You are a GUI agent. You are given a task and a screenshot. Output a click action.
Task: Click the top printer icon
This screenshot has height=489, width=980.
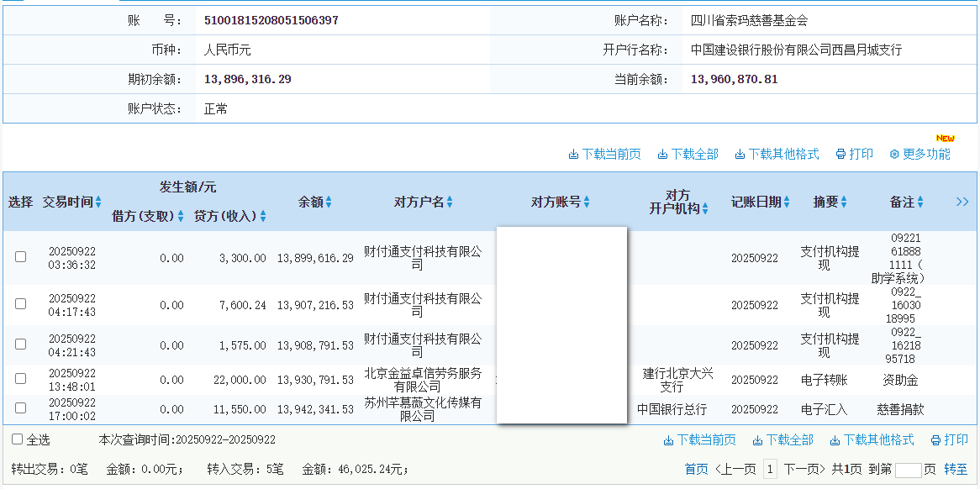click(x=840, y=155)
